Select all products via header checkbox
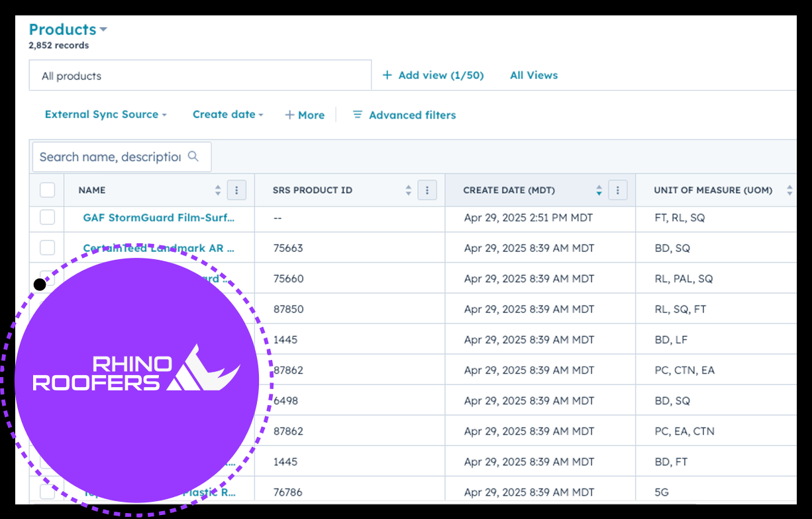Viewport: 812px width, 519px height. pos(47,190)
